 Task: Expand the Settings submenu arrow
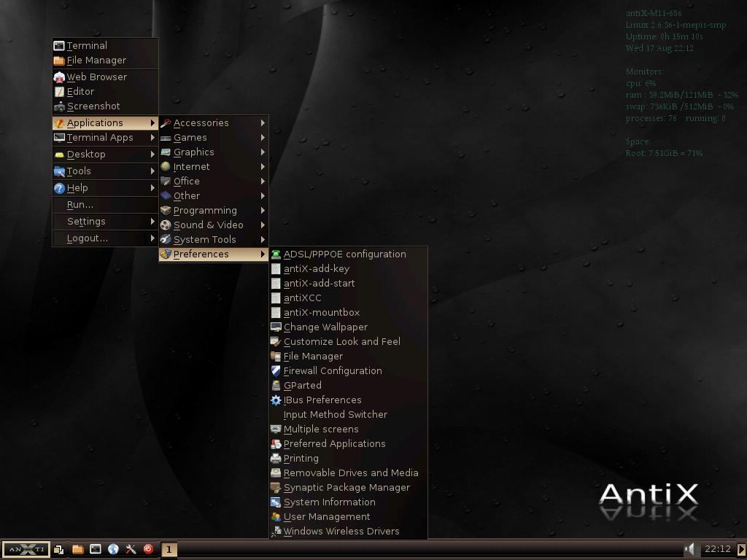pyautogui.click(x=152, y=222)
